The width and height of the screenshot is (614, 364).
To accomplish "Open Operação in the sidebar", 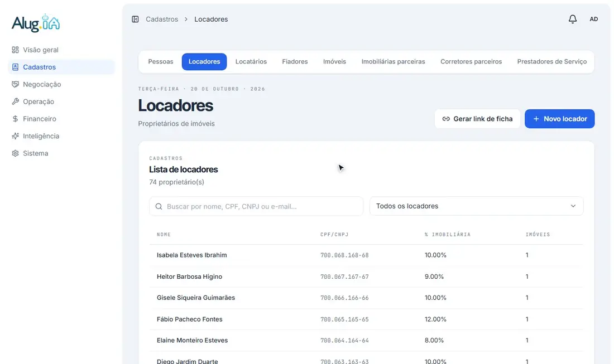I will click(61, 101).
